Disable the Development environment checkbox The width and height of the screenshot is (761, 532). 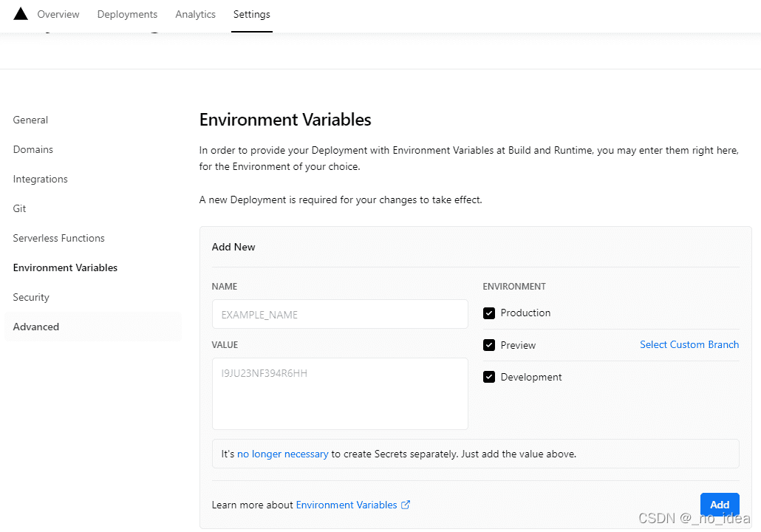(489, 377)
